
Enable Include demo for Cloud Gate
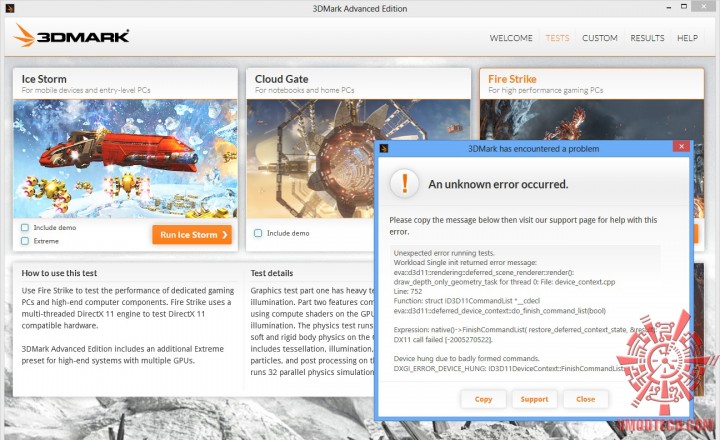click(x=258, y=233)
